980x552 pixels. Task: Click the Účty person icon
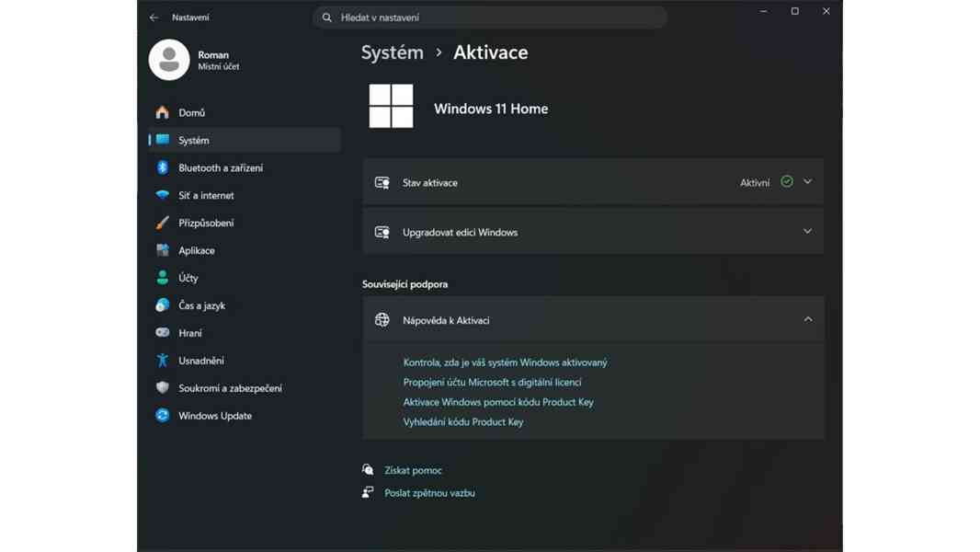[163, 278]
